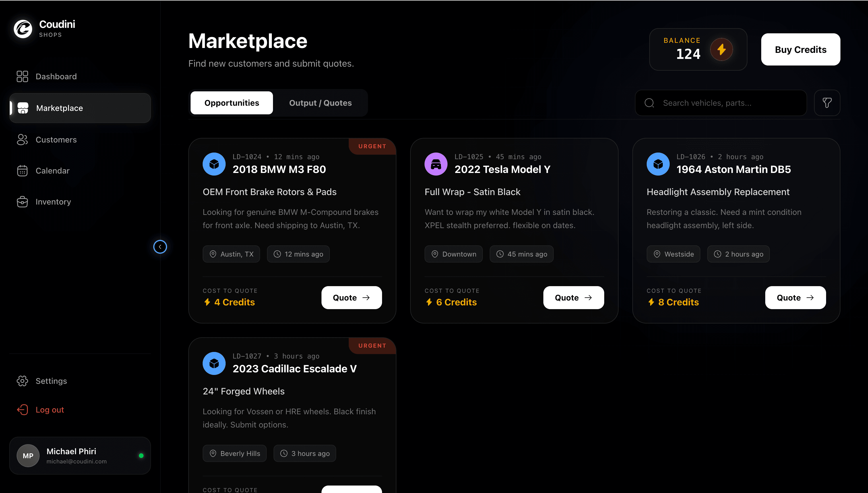Click the Calendar icon in the sidebar
This screenshot has width=868, height=493.
pos(22,171)
